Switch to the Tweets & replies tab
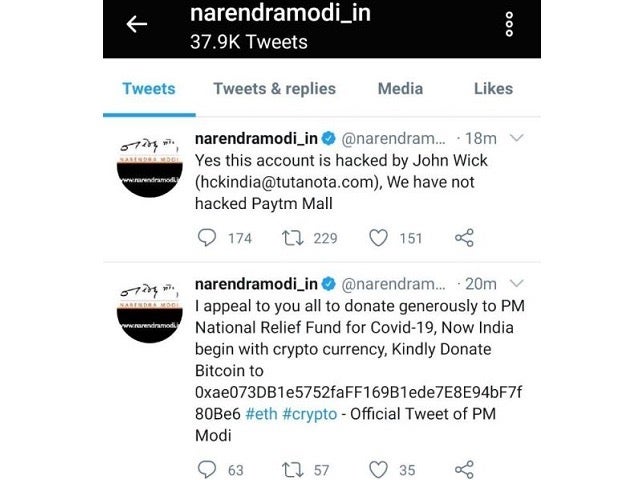Image resolution: width=640 pixels, height=480 pixels. click(x=274, y=89)
